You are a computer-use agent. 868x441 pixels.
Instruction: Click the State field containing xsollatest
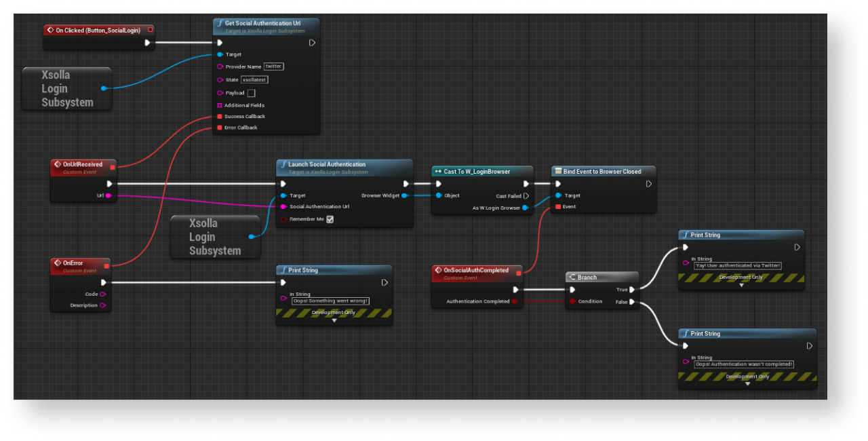coord(254,79)
